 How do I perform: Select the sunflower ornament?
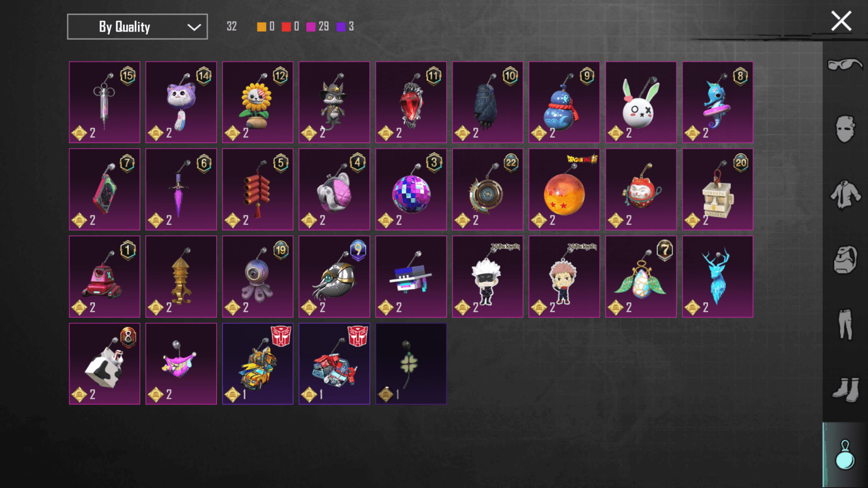tap(258, 102)
